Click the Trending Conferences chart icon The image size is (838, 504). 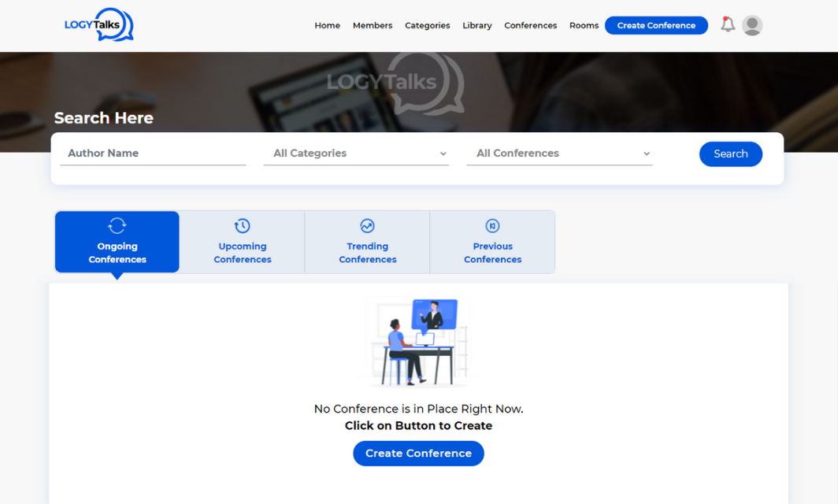tap(367, 225)
